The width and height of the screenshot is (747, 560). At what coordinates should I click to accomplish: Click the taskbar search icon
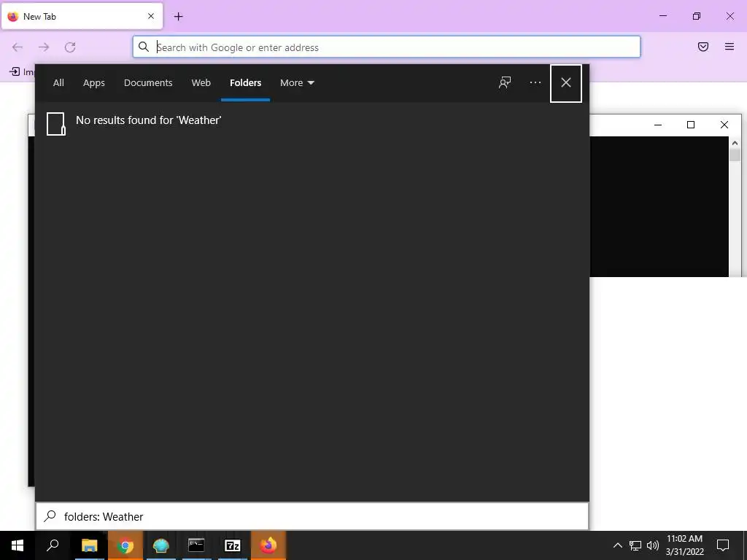pos(53,545)
